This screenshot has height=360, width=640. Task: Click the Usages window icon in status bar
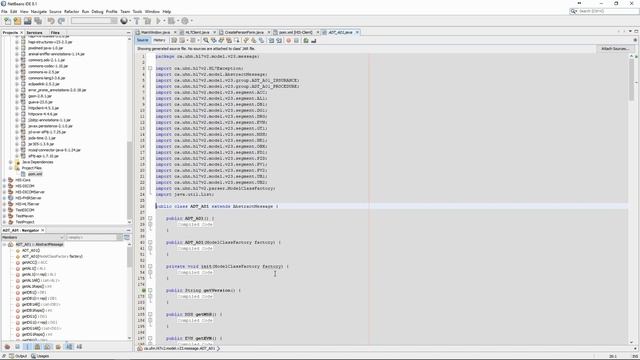pos(33,356)
